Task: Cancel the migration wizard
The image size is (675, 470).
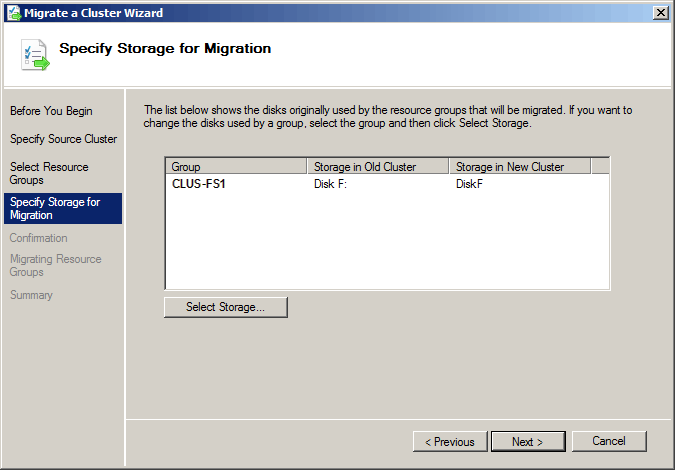Action: (609, 441)
